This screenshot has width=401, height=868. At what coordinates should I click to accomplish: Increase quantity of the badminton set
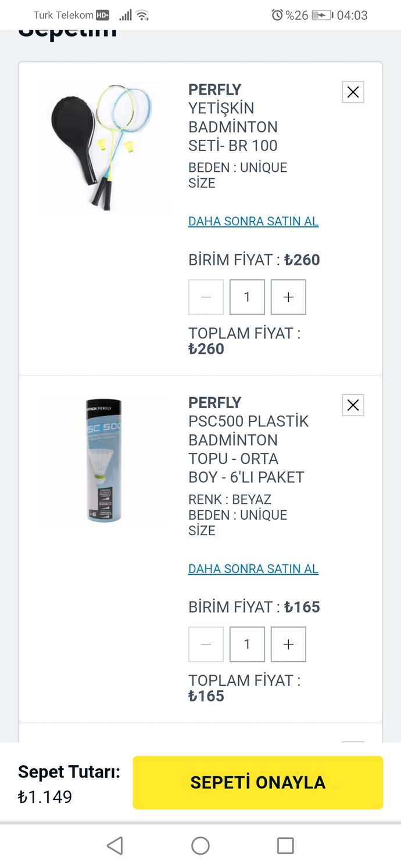[288, 297]
